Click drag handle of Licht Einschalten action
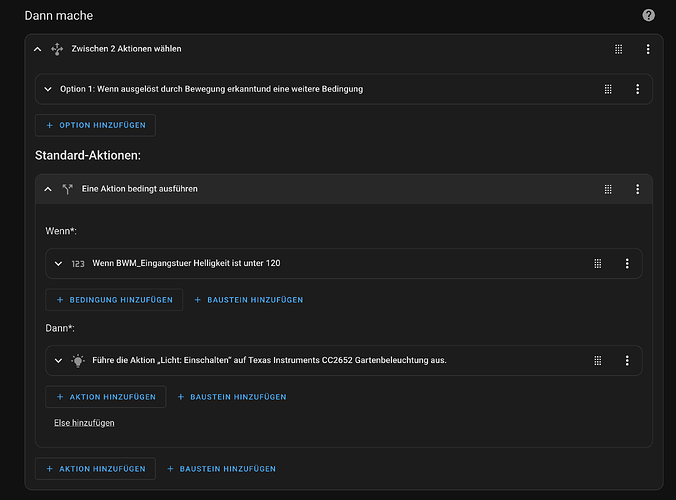Screen dimensions: 676x500 pyautogui.click(x=598, y=360)
